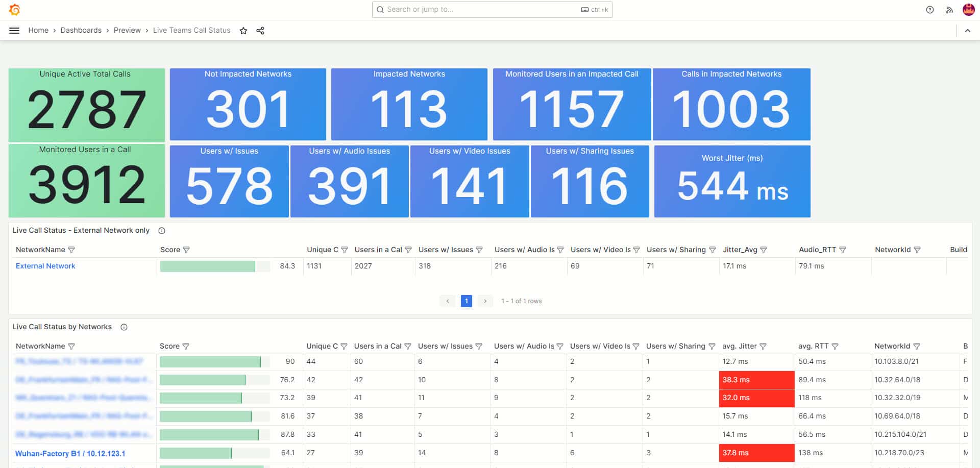The image size is (980, 468).
Task: Filter the Score column in External Network table
Action: coord(186,250)
